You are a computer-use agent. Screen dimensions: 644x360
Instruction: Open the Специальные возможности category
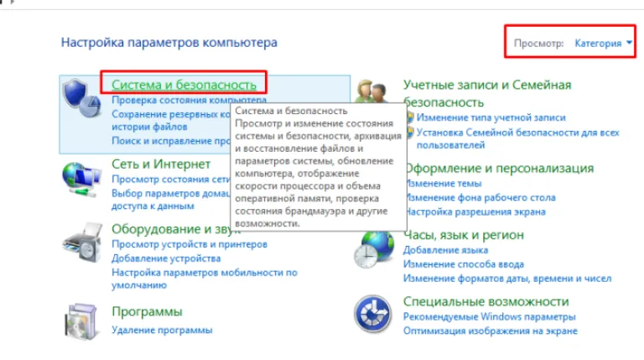click(486, 301)
